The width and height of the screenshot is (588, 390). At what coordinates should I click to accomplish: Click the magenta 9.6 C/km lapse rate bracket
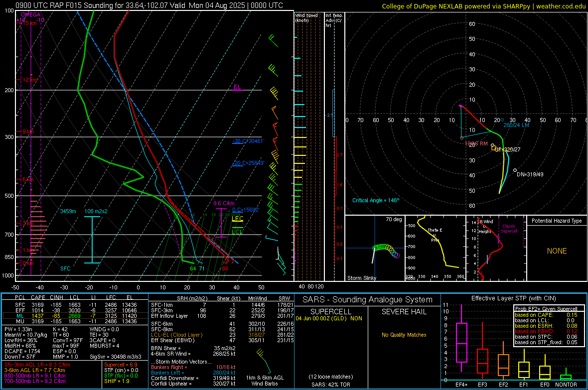221,223
